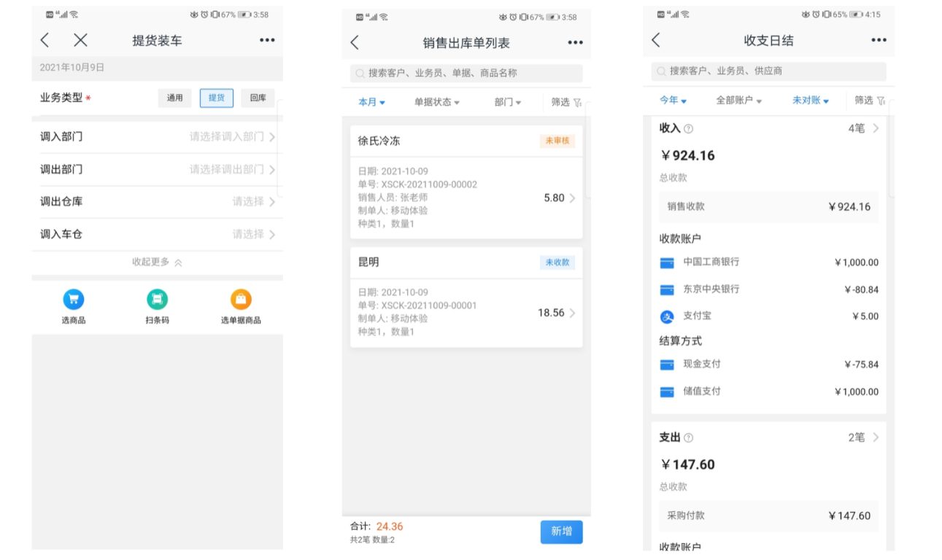Image resolution: width=942 pixels, height=560 pixels.
Task: Open the 今年 period dropdown
Action: [x=673, y=101]
